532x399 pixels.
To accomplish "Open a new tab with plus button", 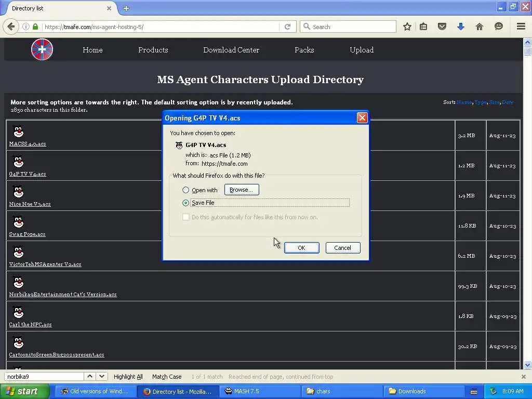I will pos(126,8).
